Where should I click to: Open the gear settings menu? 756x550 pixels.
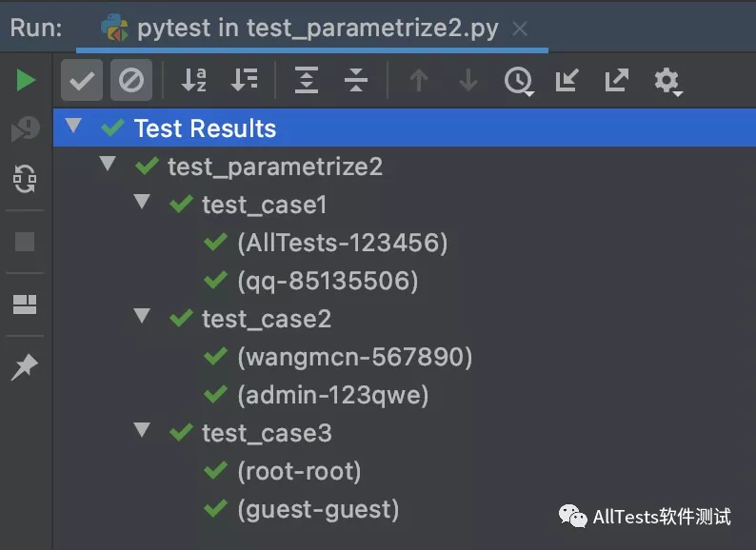point(667,81)
